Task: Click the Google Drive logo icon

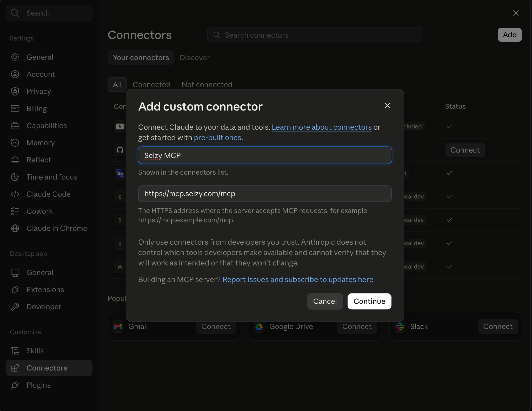Action: click(x=259, y=326)
